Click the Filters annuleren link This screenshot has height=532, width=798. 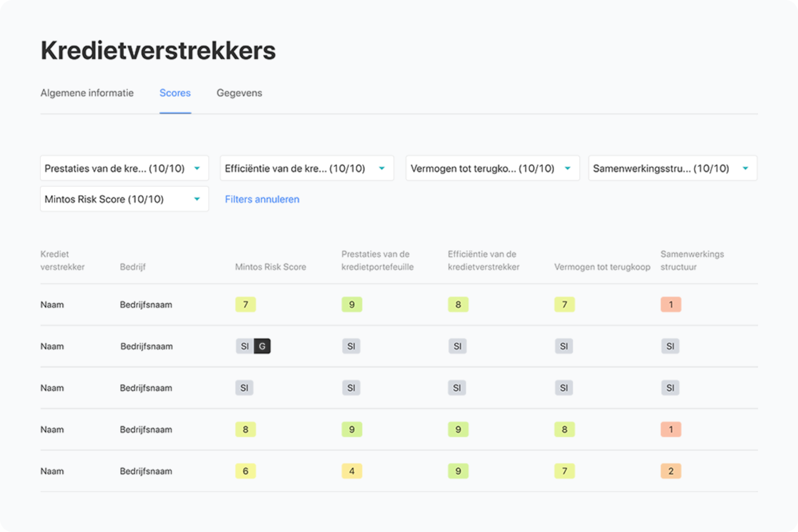click(262, 199)
